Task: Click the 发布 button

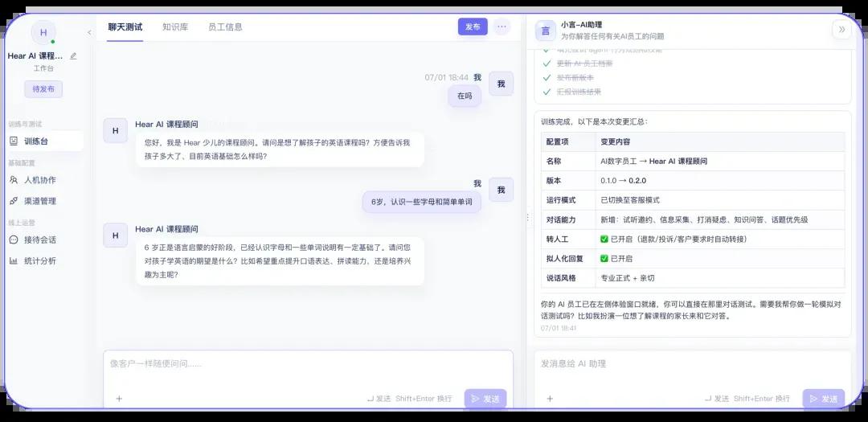Action: [473, 27]
